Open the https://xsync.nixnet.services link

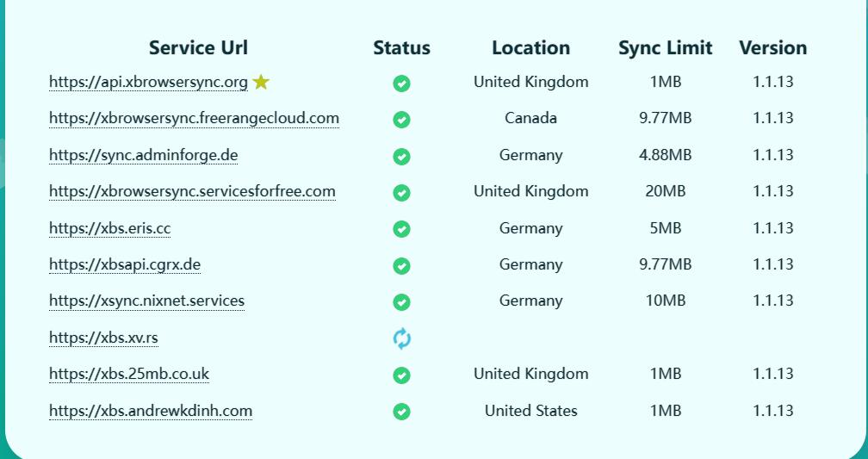(146, 301)
